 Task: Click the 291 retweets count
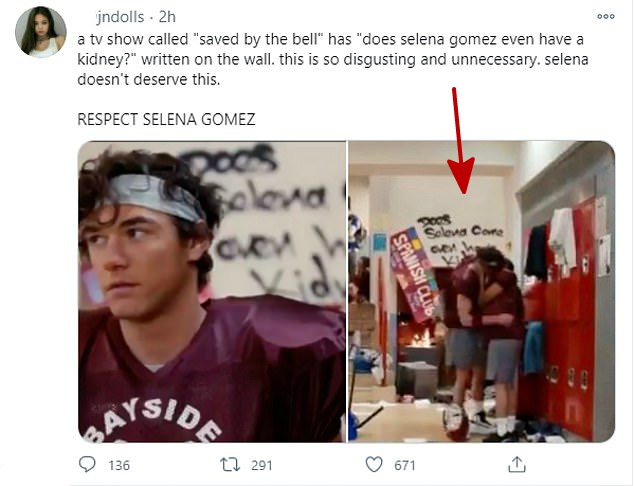click(262, 465)
